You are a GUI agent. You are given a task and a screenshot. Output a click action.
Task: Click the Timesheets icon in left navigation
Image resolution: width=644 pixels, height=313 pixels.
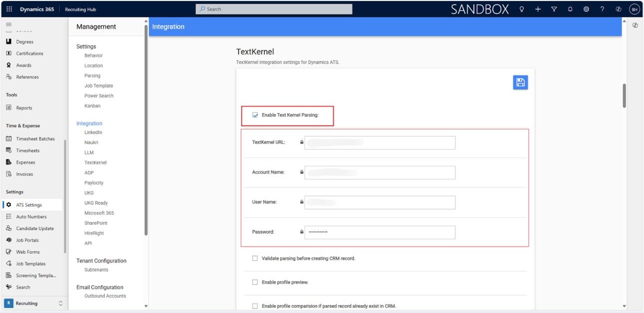(x=8, y=150)
